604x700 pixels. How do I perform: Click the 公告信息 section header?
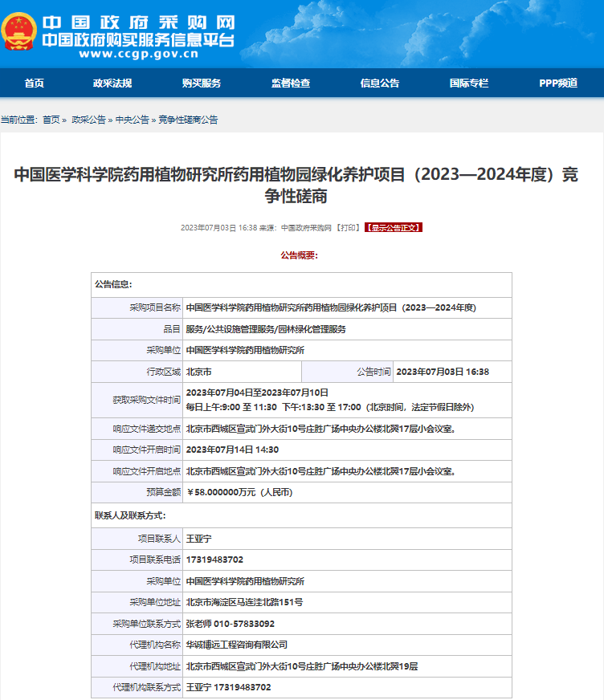(x=113, y=284)
